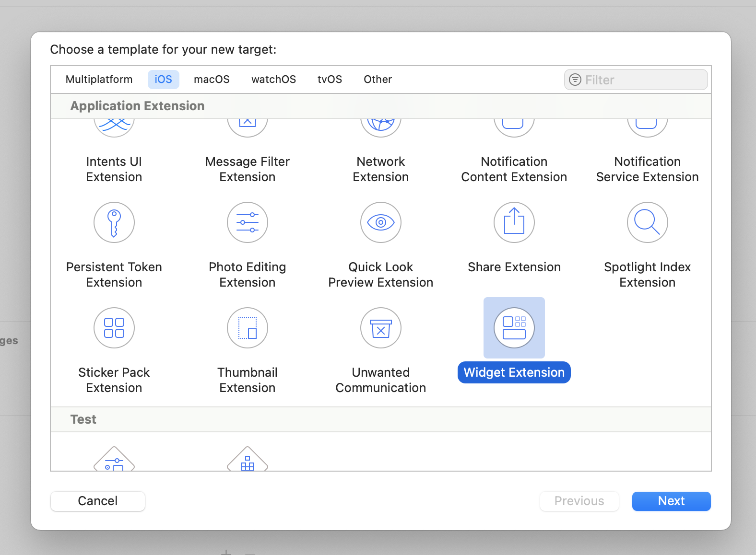Select the Notification Service Extension template

648,169
